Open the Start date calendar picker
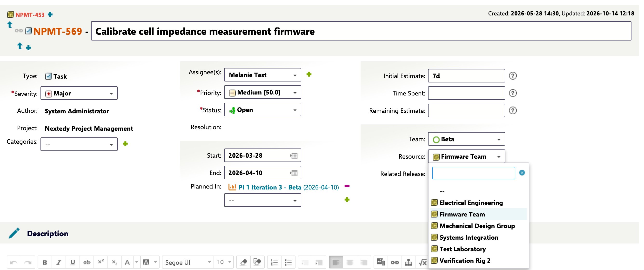Screen dimensions: 644x270 pos(294,156)
